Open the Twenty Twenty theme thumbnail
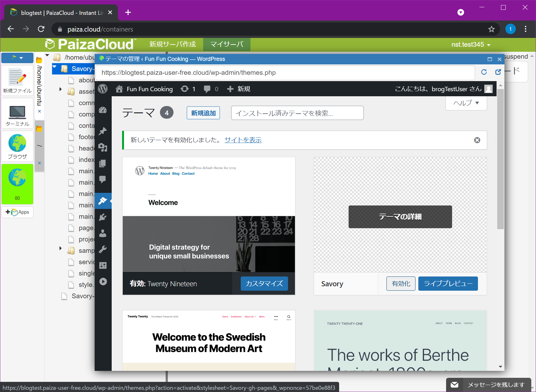The width and height of the screenshot is (536, 392). click(209, 341)
